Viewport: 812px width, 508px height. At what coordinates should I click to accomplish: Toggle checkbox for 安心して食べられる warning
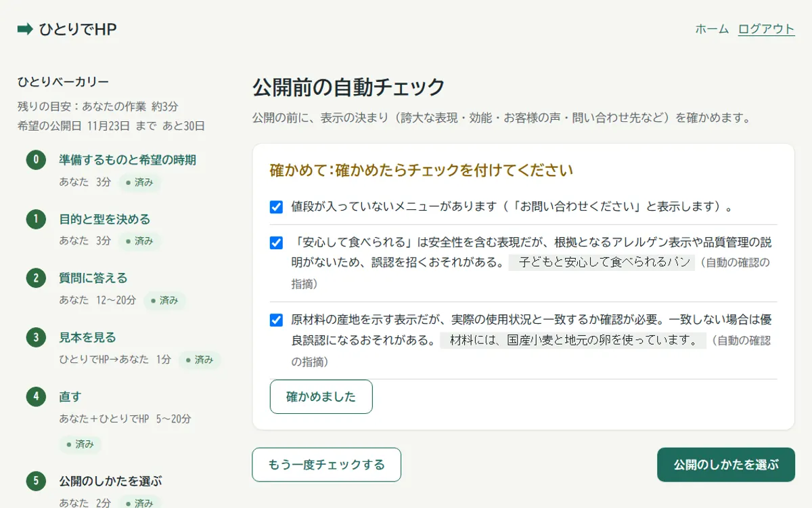(x=276, y=242)
